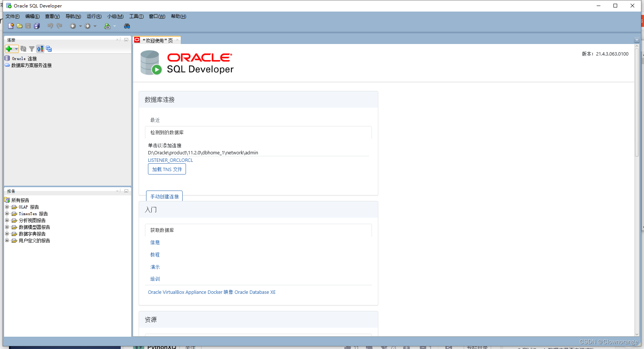Open the tab list dropdown at editor right

pos(637,40)
